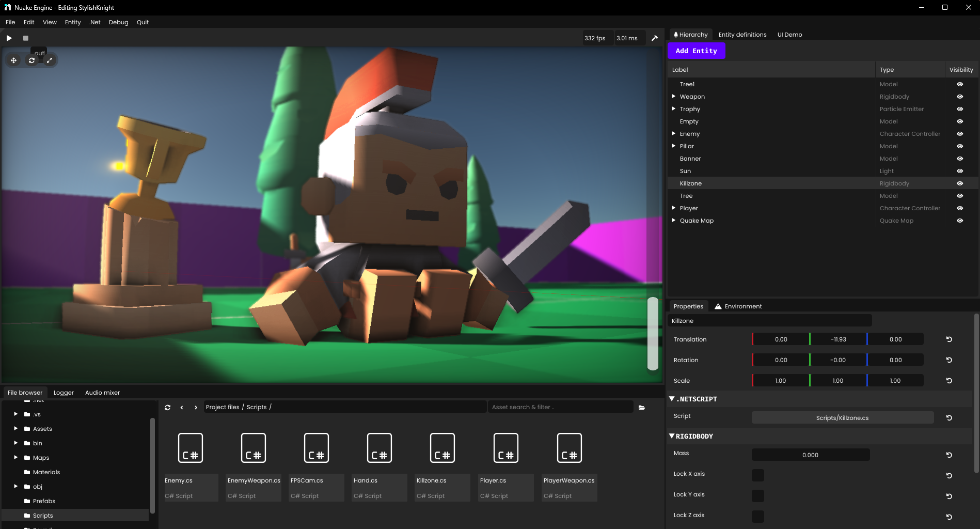Expand the Trophy entity children
The image size is (980, 529).
tap(673, 108)
